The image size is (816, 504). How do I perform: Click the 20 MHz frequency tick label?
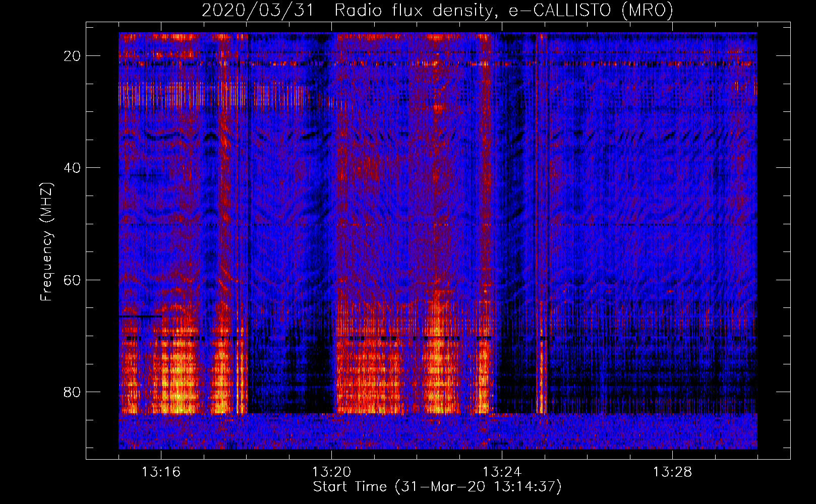tap(72, 56)
